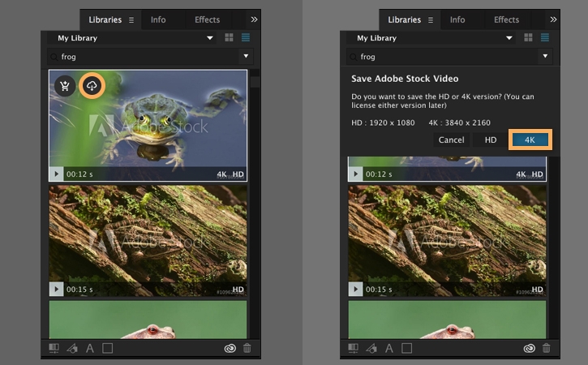Click the text 'A' icon in right panel footer
Image resolution: width=588 pixels, height=365 pixels.
(390, 349)
